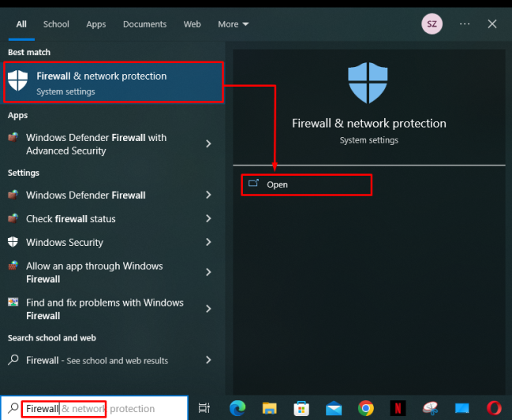Open the blue desktop app on the taskbar

[462, 408]
